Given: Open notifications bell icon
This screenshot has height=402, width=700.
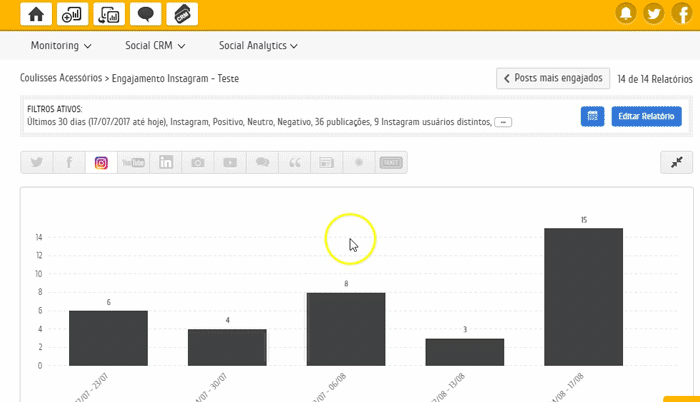Looking at the screenshot, I should click(626, 14).
